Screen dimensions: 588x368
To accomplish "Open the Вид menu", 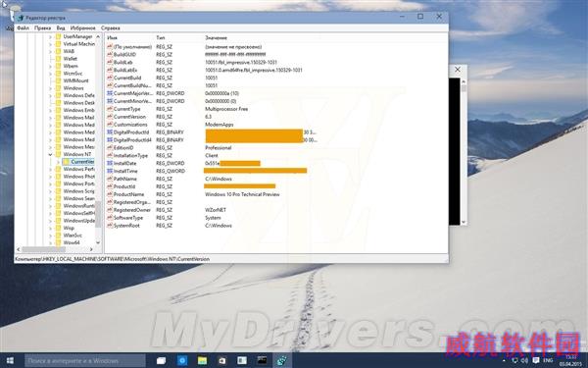I will 61,27.
